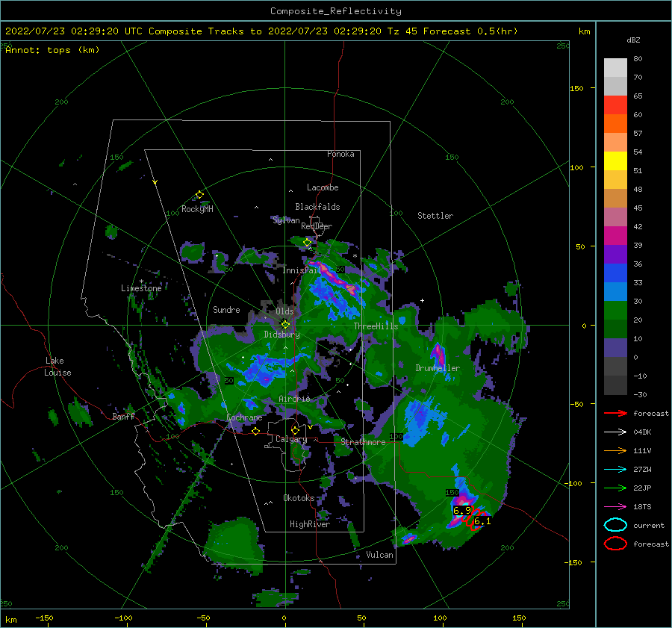Click the ThreeHills city label
Screen dimensions: 672x628
tap(376, 326)
